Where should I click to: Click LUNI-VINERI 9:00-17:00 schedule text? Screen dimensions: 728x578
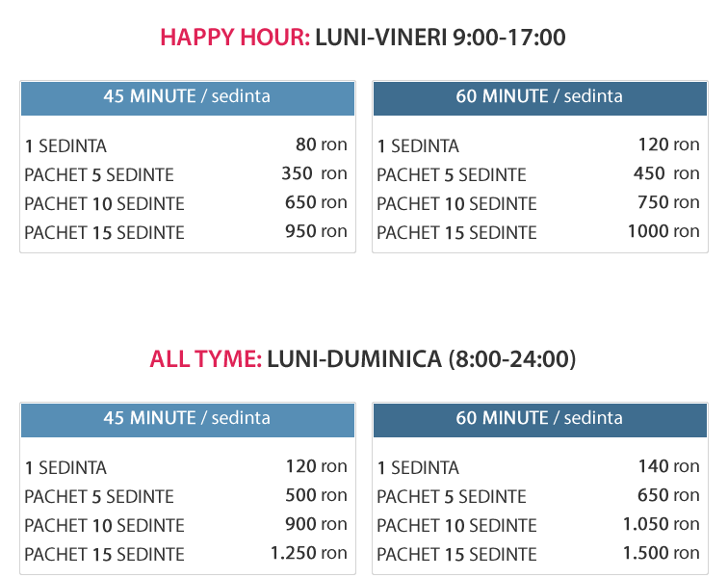pos(440,38)
